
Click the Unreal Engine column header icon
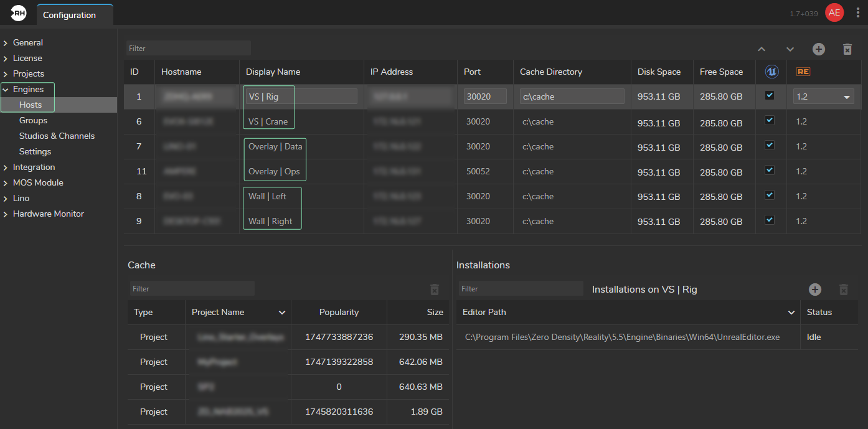pyautogui.click(x=771, y=72)
